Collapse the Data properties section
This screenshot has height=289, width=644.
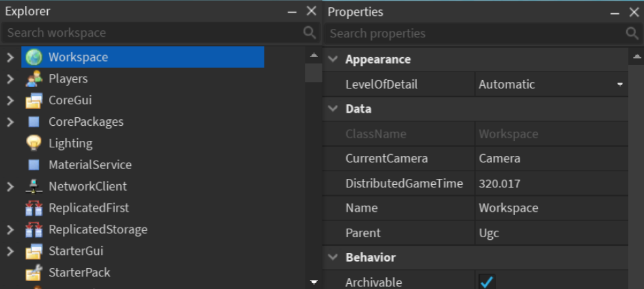[x=333, y=109]
